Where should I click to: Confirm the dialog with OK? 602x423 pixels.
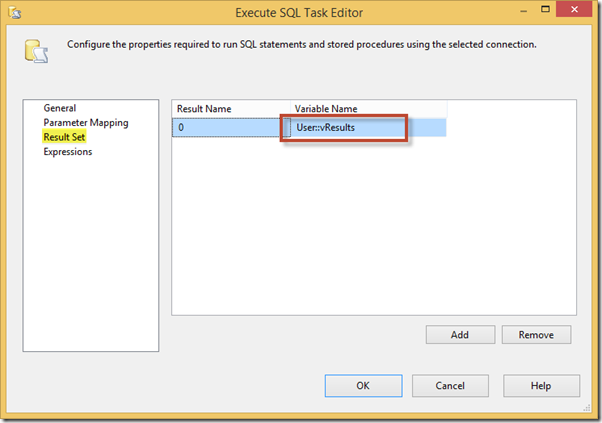pyautogui.click(x=363, y=385)
